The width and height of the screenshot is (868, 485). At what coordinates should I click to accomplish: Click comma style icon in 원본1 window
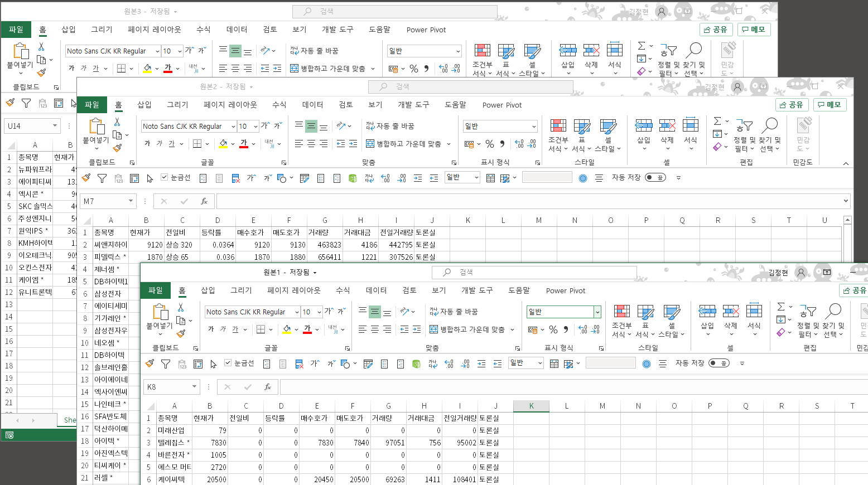point(566,329)
